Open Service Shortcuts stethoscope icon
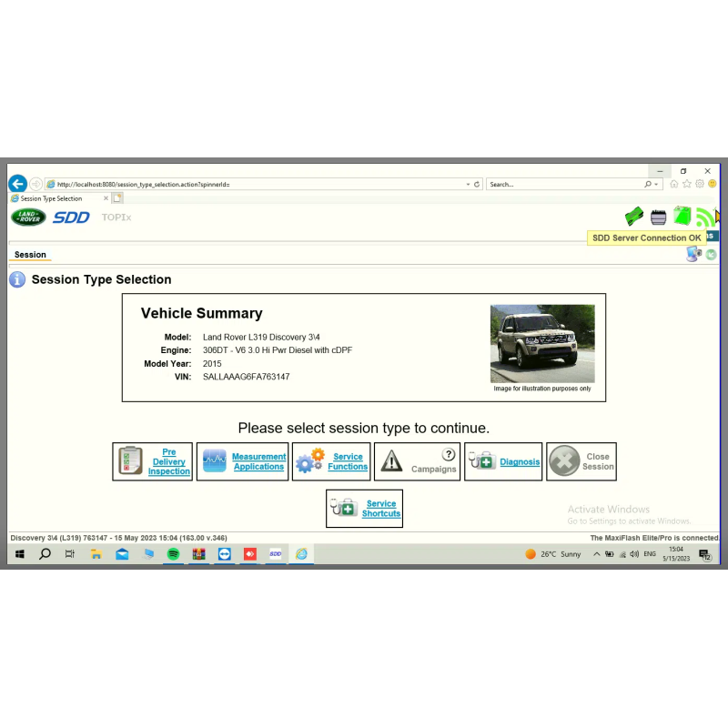Image resolution: width=728 pixels, height=728 pixels. coord(346,508)
